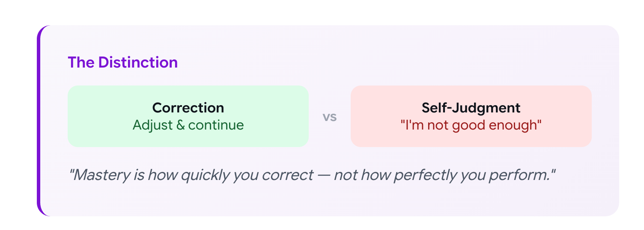The image size is (644, 230).
Task: Click the bold "Self-Judgment" label
Action: pyautogui.click(x=471, y=108)
